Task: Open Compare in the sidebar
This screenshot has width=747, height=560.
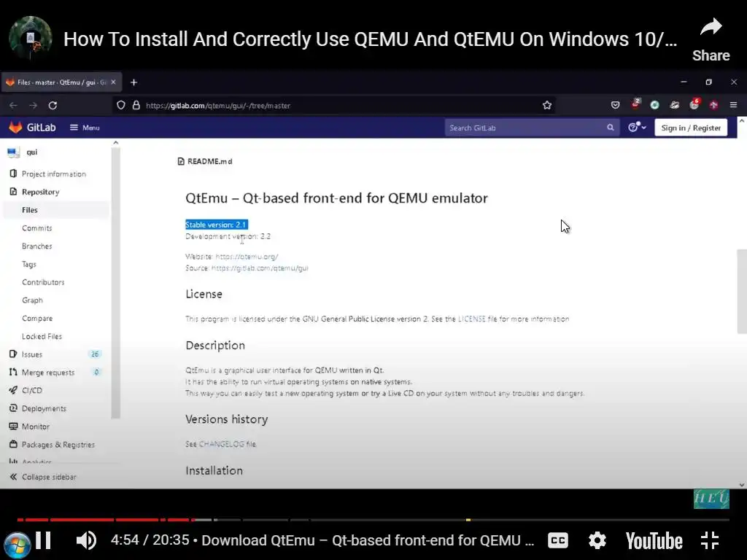Action: point(37,319)
